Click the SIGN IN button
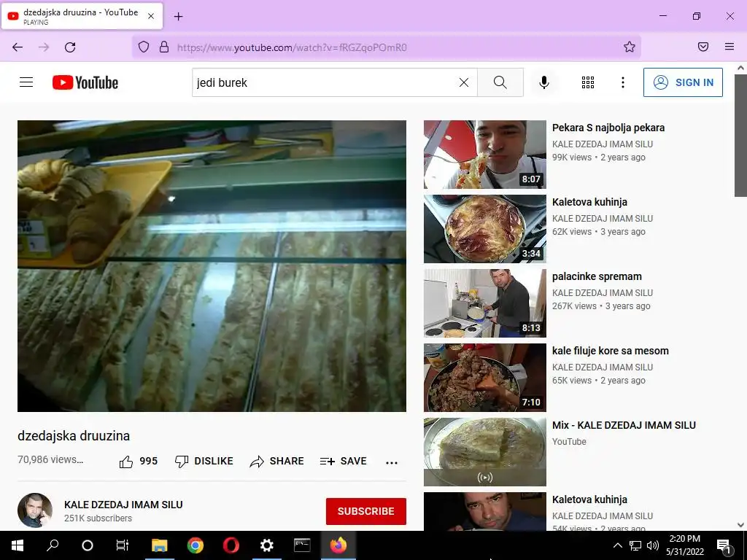 [x=683, y=82]
